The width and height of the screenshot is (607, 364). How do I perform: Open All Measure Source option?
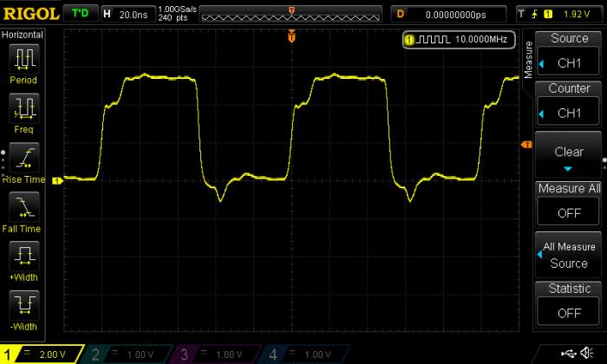pos(568,255)
